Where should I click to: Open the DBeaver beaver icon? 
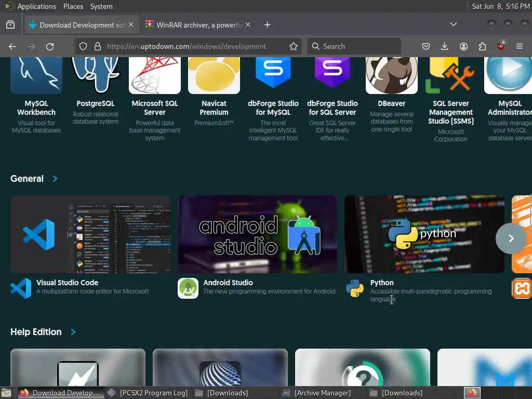tap(392, 75)
